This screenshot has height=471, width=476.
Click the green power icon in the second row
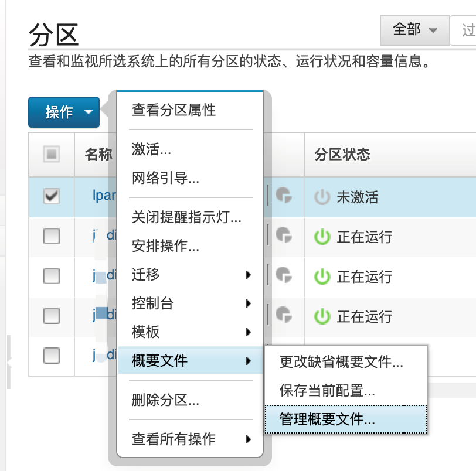coord(322,237)
